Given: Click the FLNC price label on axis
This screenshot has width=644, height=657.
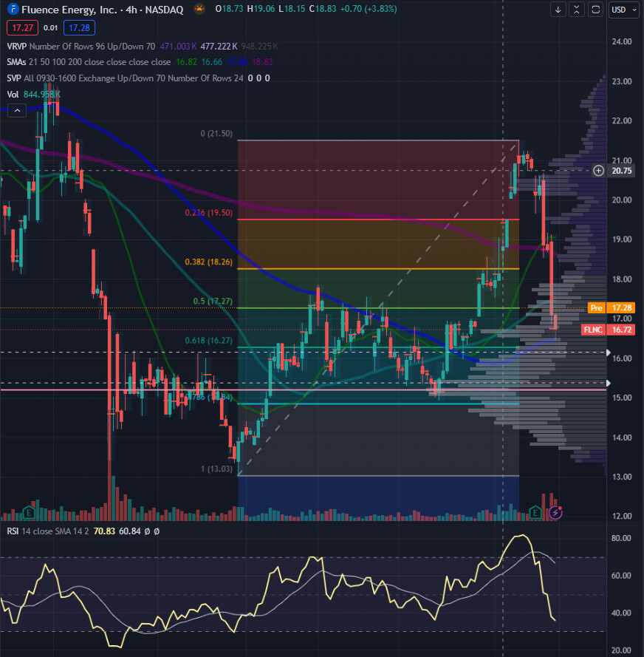Looking at the screenshot, I should [x=595, y=330].
